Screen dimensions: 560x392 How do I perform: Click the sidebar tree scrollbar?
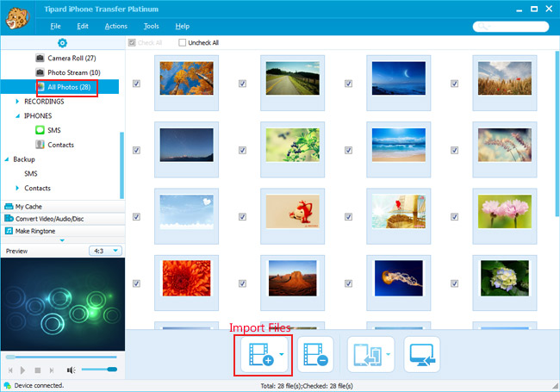tap(121, 165)
